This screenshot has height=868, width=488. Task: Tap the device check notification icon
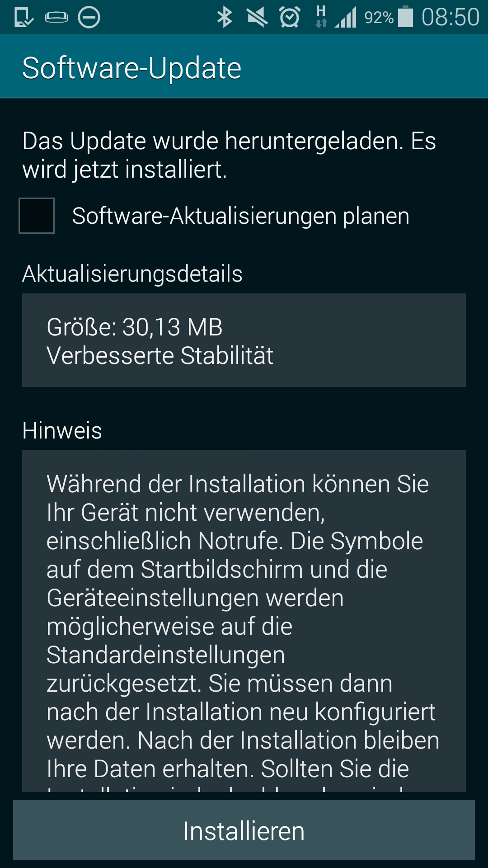(24, 18)
